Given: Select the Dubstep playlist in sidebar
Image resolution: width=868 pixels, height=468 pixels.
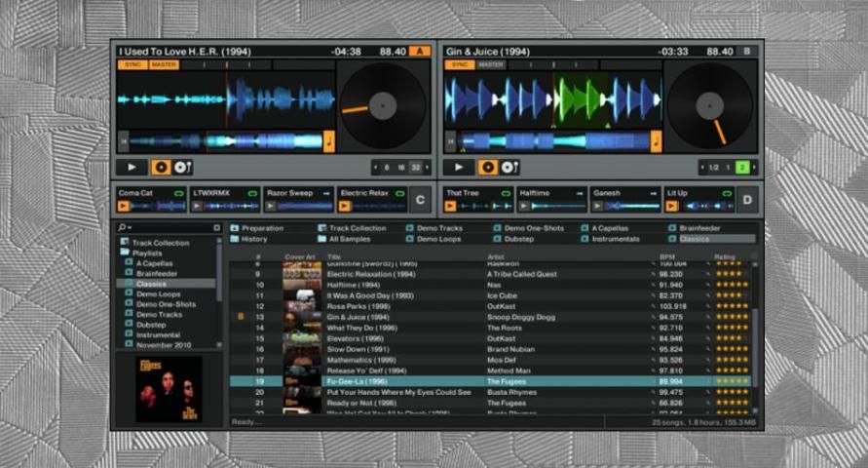Looking at the screenshot, I should pos(151,325).
